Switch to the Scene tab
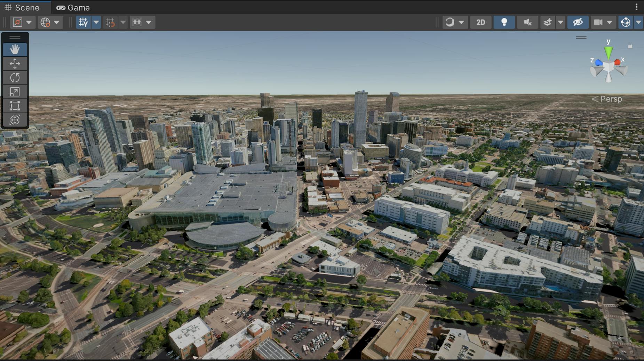Screen dimensions: 644x361 24,7
